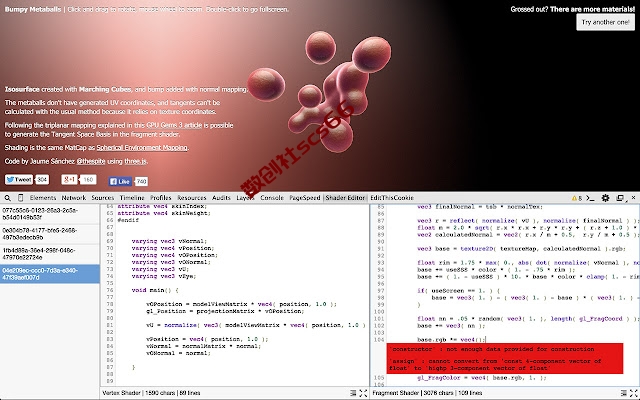Select shader program starting with 1fb4d88a
Image resolution: width=640 pixels, height=400 pixels.
(49, 254)
